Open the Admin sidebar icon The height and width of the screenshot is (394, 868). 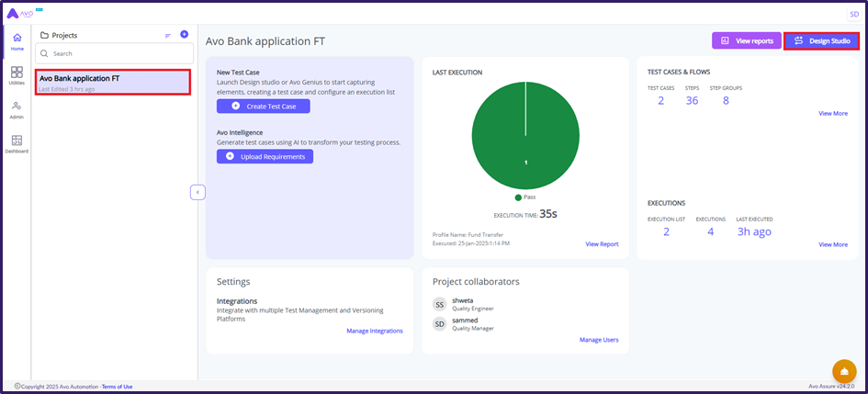click(x=17, y=109)
